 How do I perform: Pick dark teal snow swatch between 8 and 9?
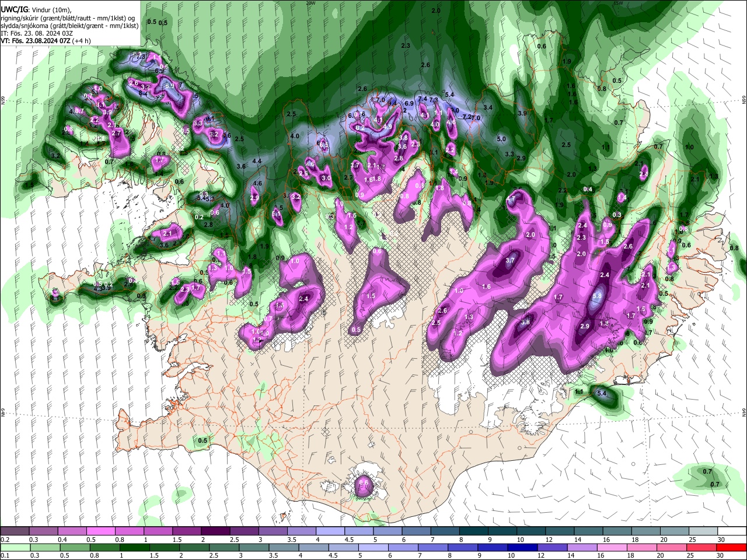point(474,531)
